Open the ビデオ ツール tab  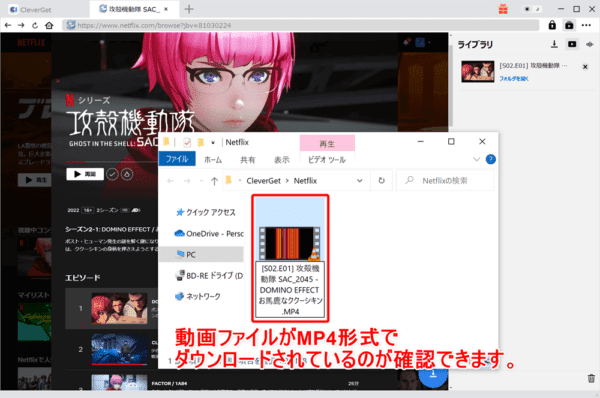click(327, 160)
